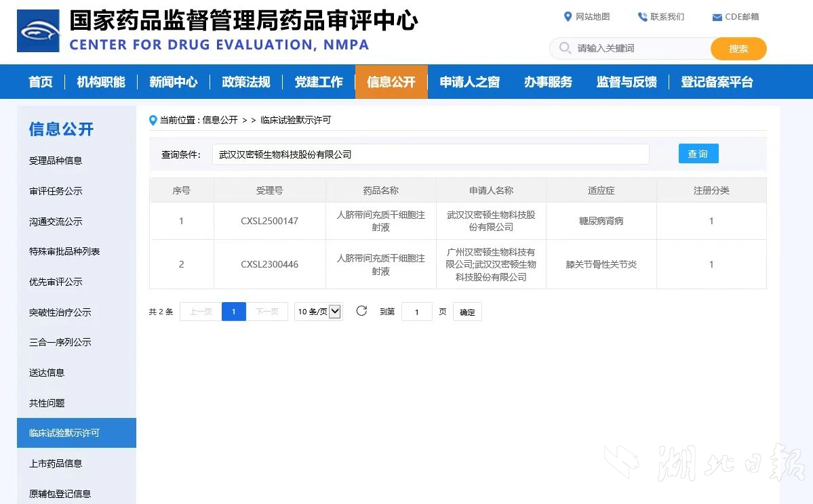Click the 共 2 条 total count text

tap(161, 312)
